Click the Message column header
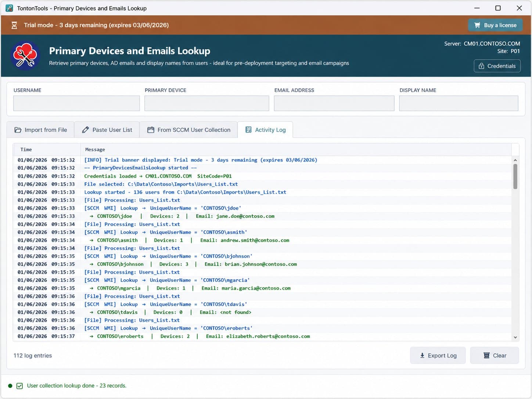This screenshot has height=399, width=532. pyautogui.click(x=296, y=150)
